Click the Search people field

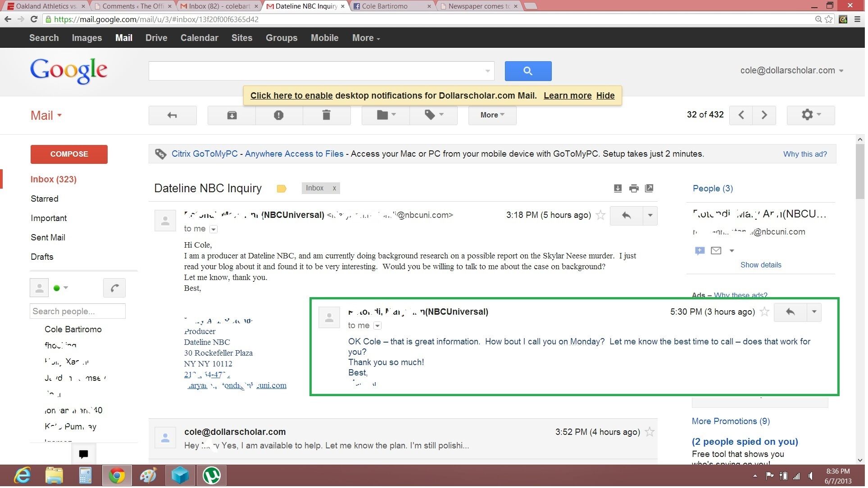click(78, 312)
